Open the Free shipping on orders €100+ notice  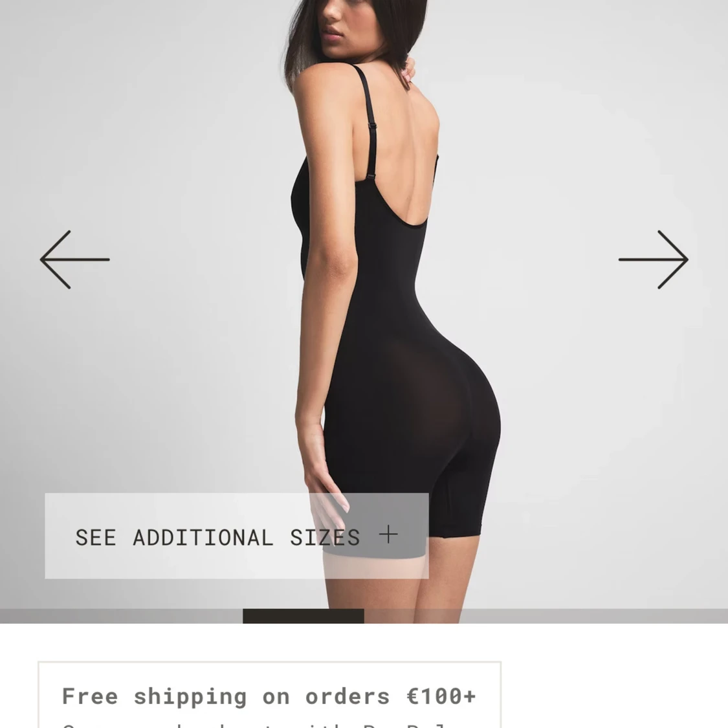pyautogui.click(x=269, y=695)
